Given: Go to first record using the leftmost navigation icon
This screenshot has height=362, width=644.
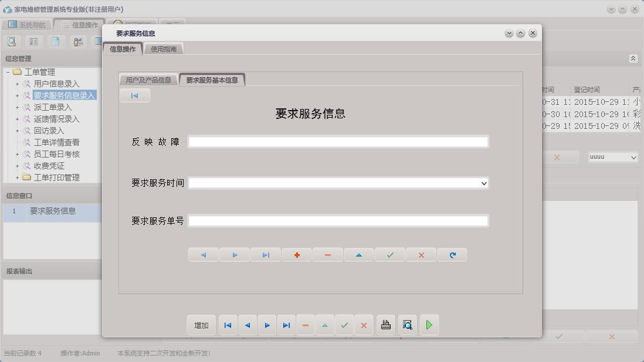Looking at the screenshot, I should point(228,325).
